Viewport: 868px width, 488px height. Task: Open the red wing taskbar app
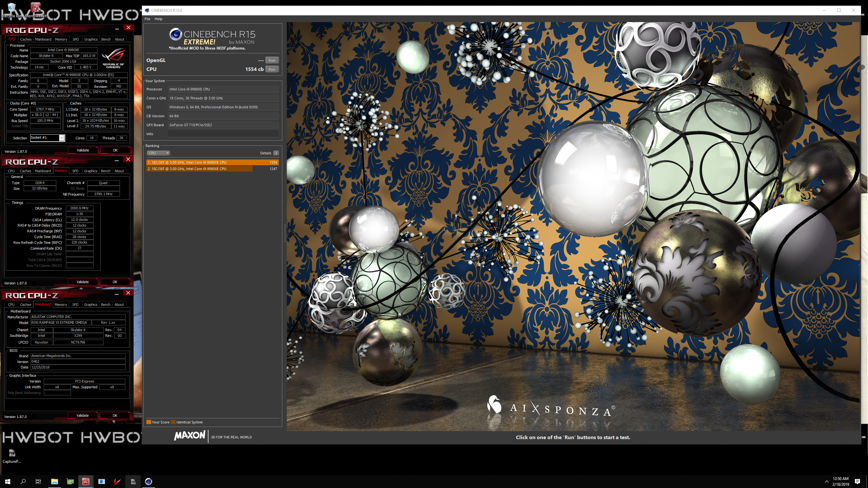[x=117, y=481]
